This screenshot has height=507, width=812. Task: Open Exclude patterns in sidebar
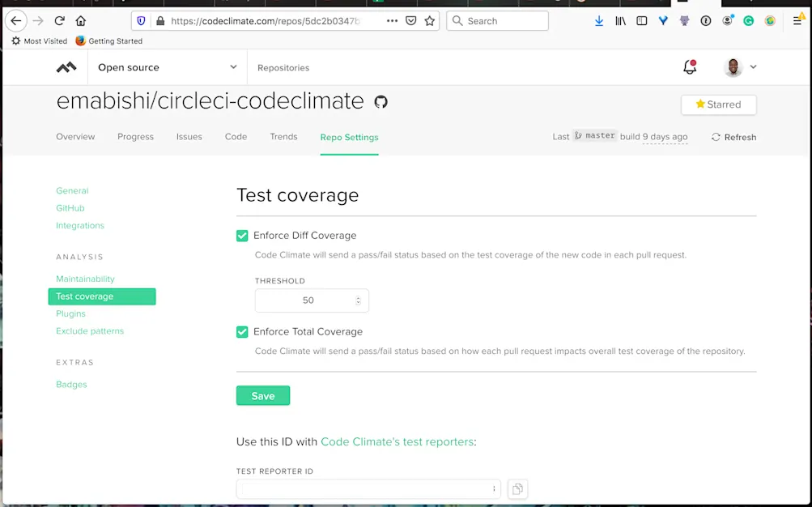point(90,331)
